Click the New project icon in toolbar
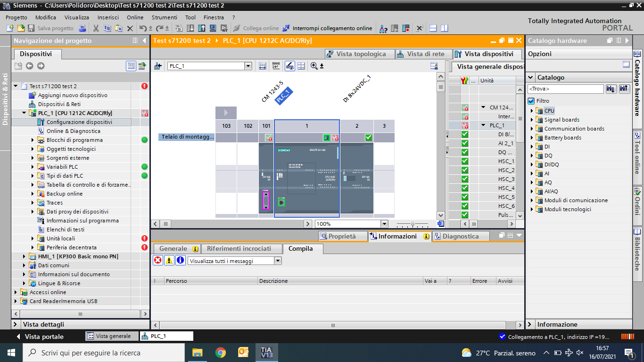644x362 pixels. pos(10,28)
